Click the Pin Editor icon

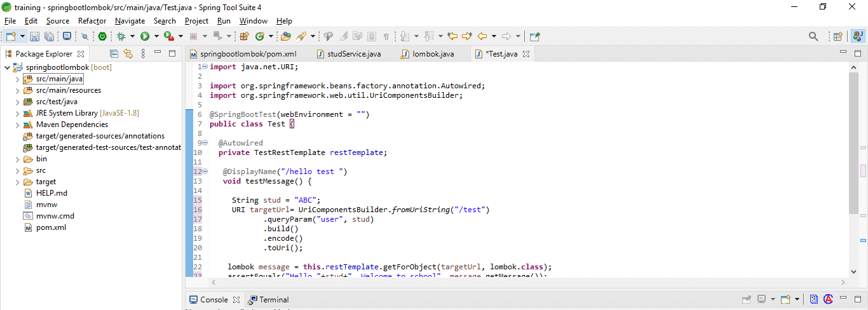click(535, 37)
